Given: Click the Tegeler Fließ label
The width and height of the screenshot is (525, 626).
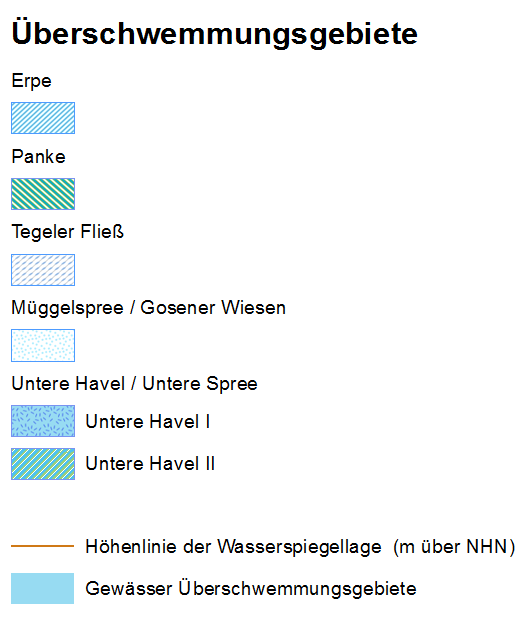Looking at the screenshot, I should point(67,232).
